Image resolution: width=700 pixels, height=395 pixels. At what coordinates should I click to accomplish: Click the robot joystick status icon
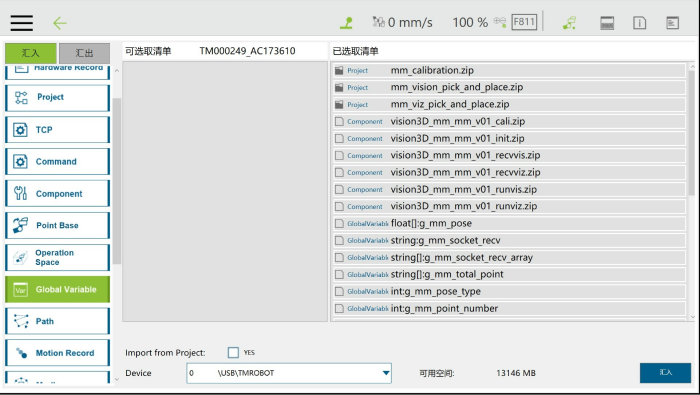[346, 23]
